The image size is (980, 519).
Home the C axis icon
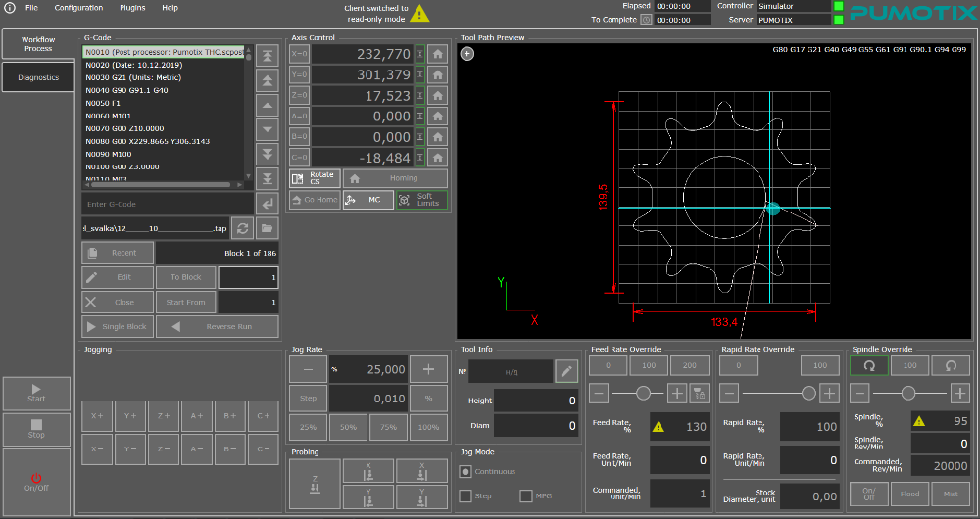tap(438, 158)
